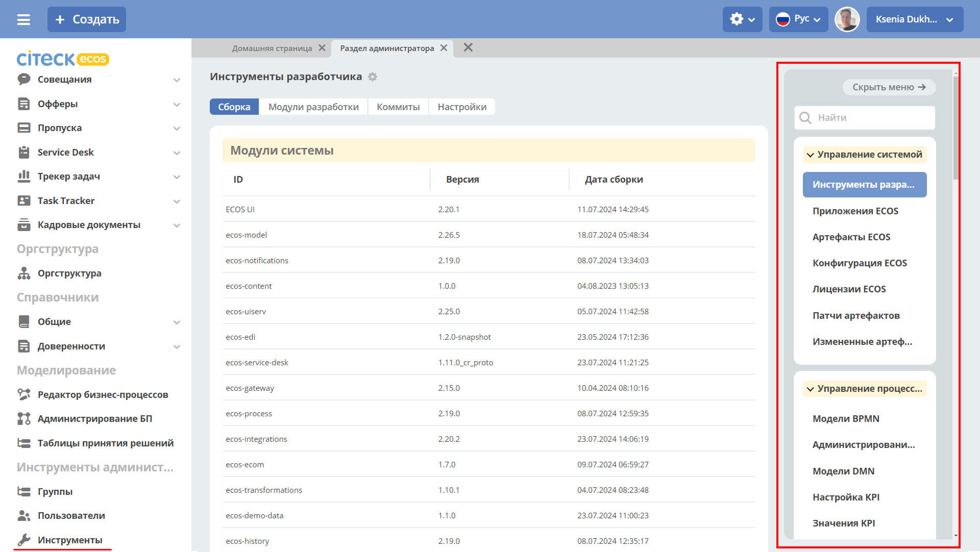The image size is (980, 552).
Task: Open Артефакты ECOS
Action: pos(851,237)
